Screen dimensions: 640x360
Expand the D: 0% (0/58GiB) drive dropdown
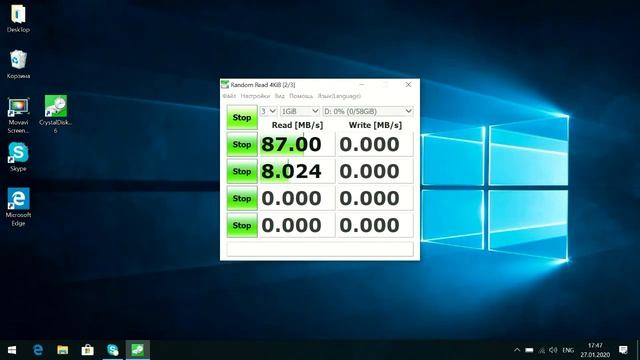click(368, 111)
